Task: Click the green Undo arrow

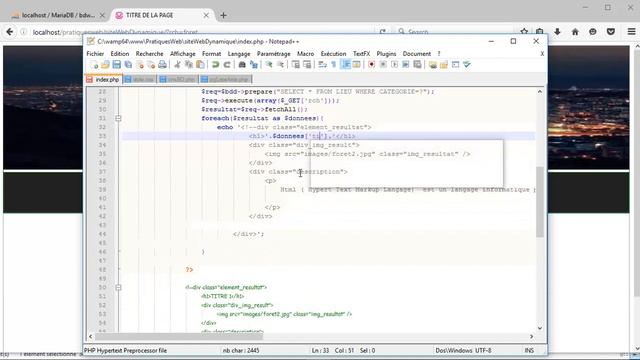Action: [x=215, y=64]
